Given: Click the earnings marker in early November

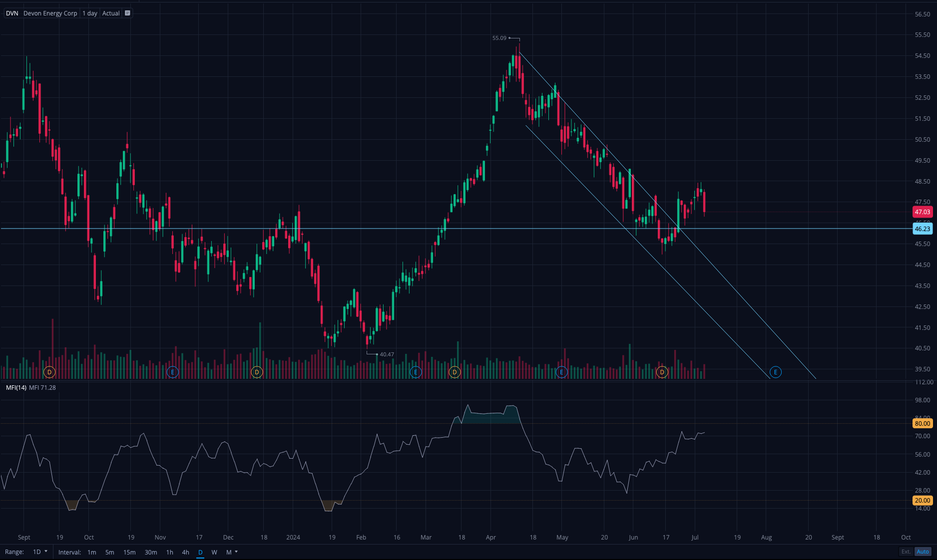Looking at the screenshot, I should click(x=172, y=372).
